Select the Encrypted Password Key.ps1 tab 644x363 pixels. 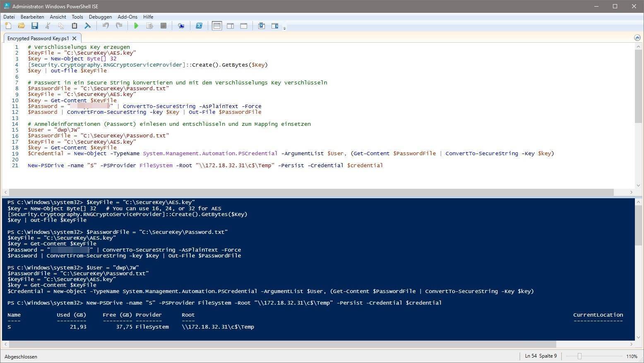pos(38,38)
